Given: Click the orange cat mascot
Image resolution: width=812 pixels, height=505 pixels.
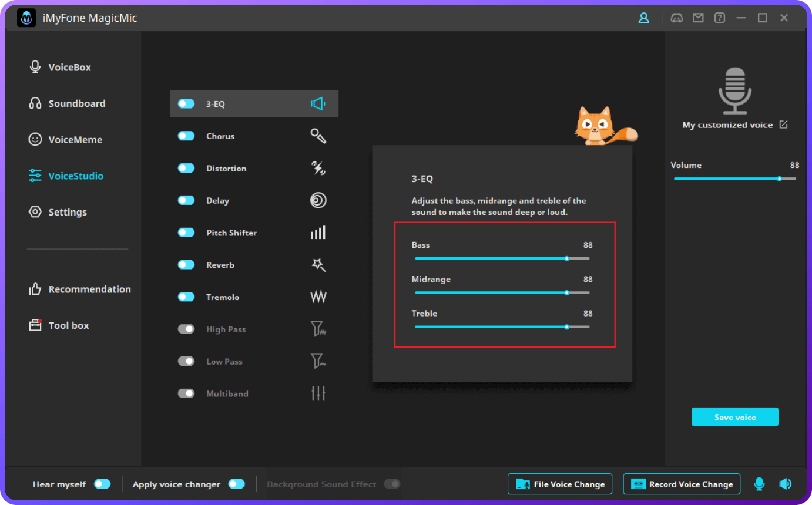Looking at the screenshot, I should click(x=605, y=126).
